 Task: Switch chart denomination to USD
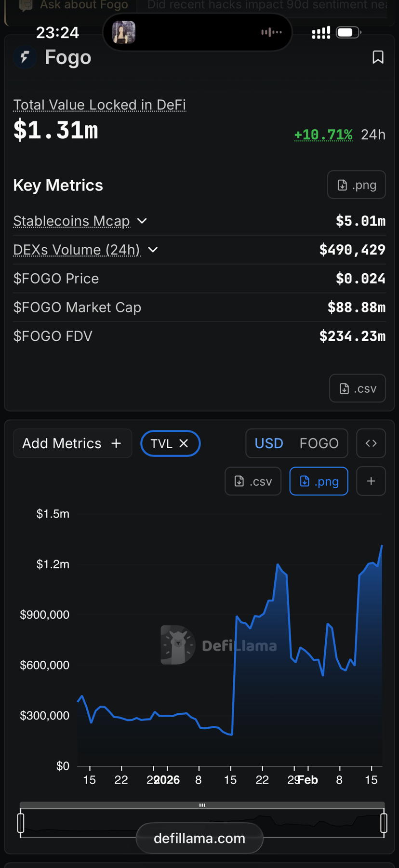click(269, 443)
